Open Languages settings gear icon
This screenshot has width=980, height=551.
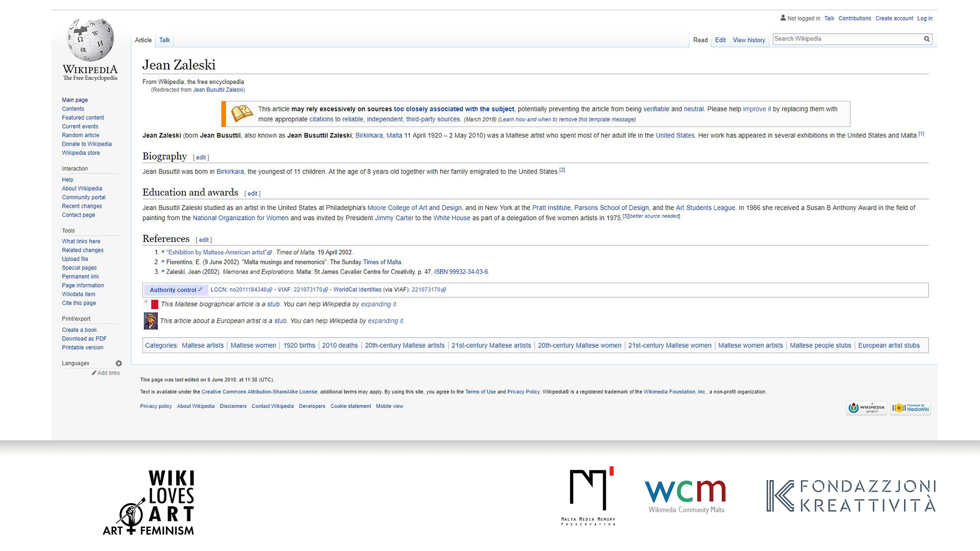point(118,363)
